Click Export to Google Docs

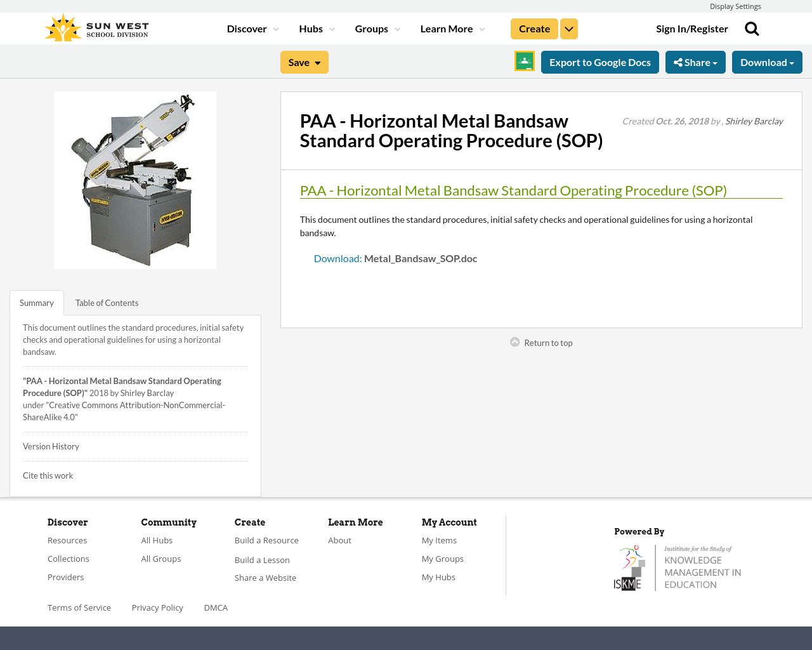tap(599, 62)
